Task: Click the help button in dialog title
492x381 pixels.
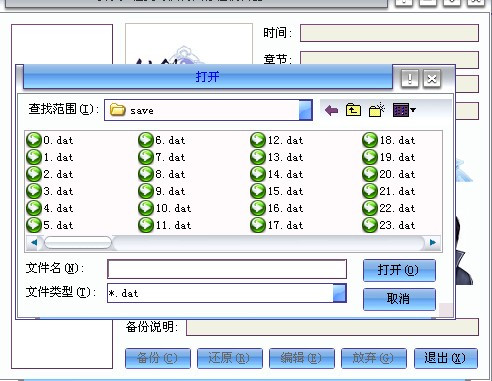Action: [410, 79]
